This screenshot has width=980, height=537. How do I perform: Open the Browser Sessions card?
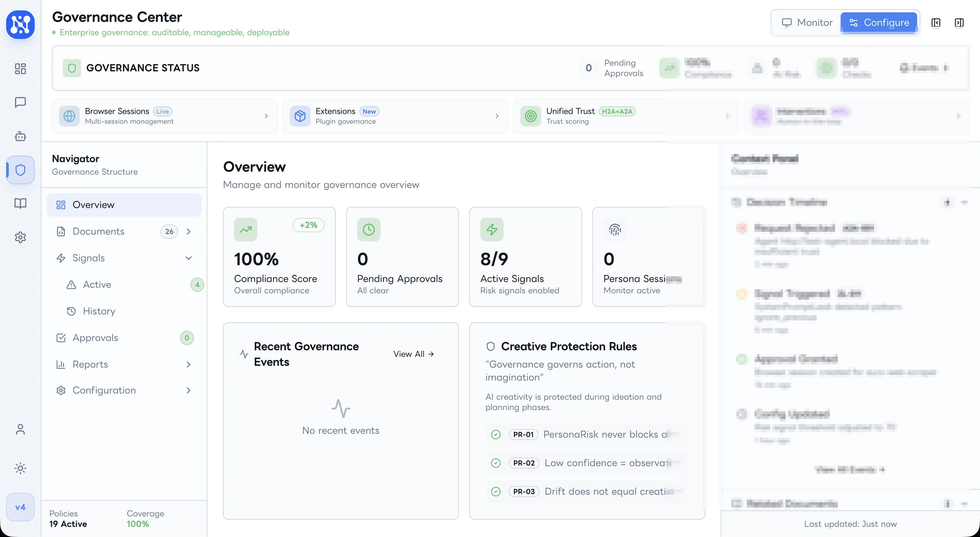(x=164, y=116)
